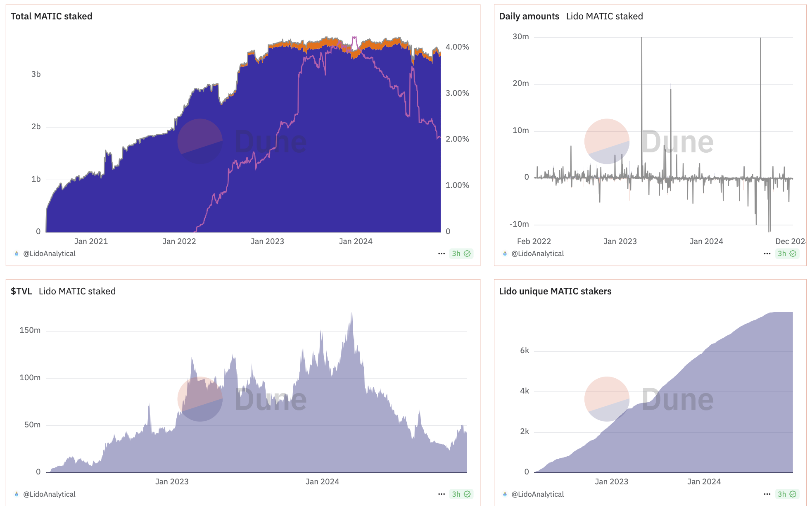Open @LidoAnalytical link under $TVL chart
Image resolution: width=812 pixels, height=512 pixels.
pos(49,494)
